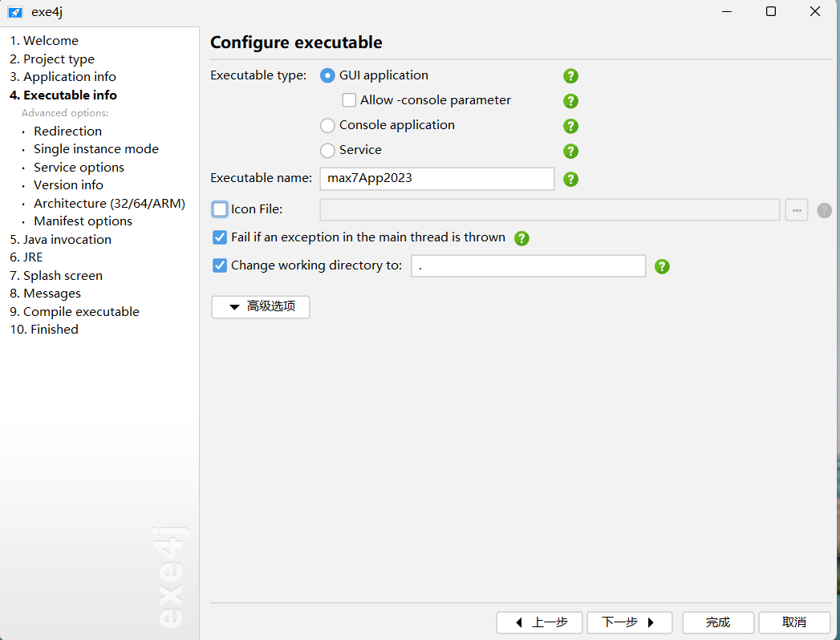Open help icon beside Service option

570,151
